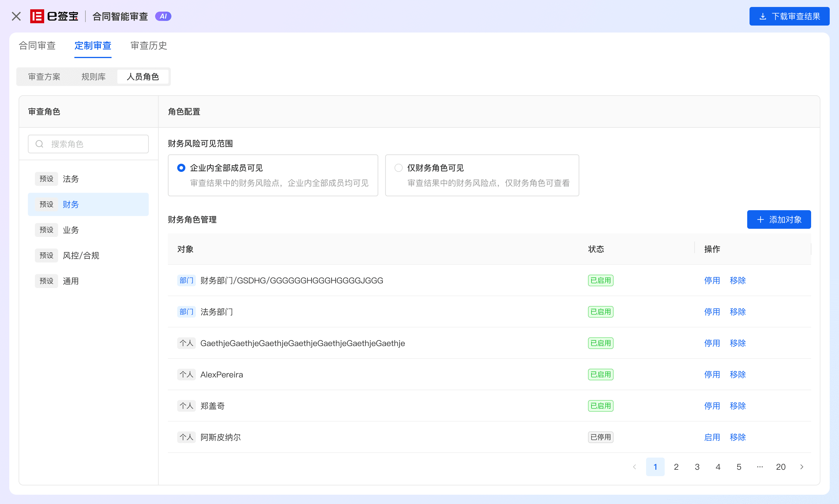
Task: Disable 财务部门/GSDHG row with 停用
Action: [x=712, y=280]
